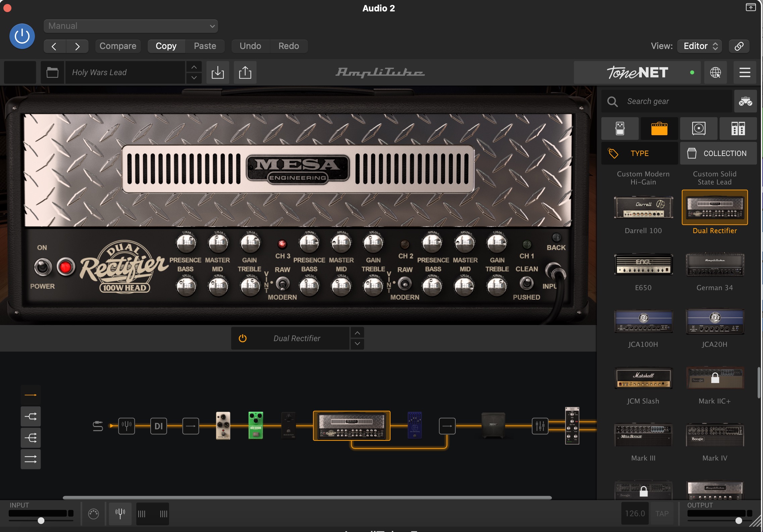
Task: Open the hamburger main menu
Action: (745, 72)
